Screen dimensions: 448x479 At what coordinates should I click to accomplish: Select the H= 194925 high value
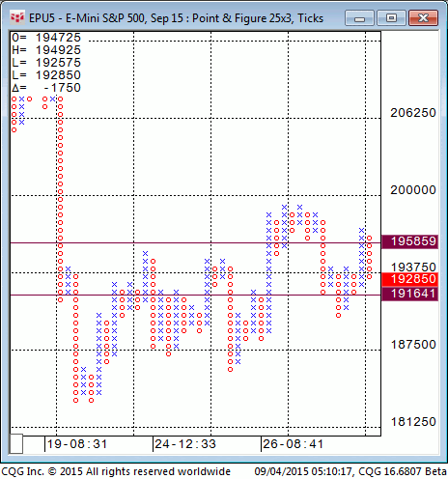point(46,50)
